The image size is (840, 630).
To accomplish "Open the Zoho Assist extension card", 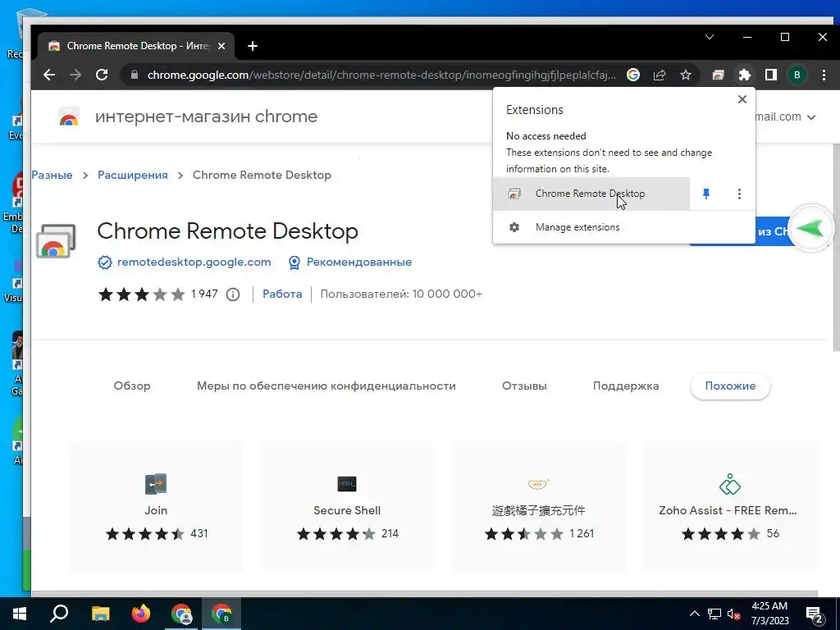I will coord(730,505).
